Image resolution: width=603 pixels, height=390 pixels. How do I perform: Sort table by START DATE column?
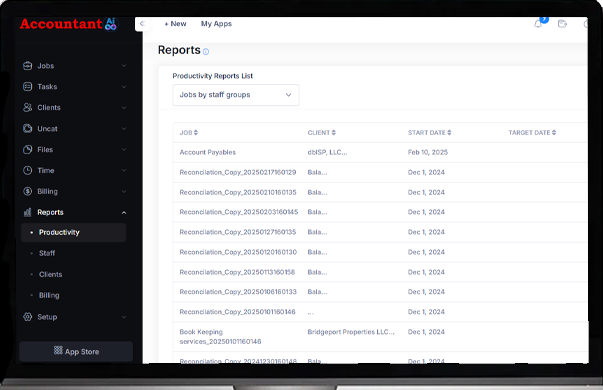tap(430, 133)
